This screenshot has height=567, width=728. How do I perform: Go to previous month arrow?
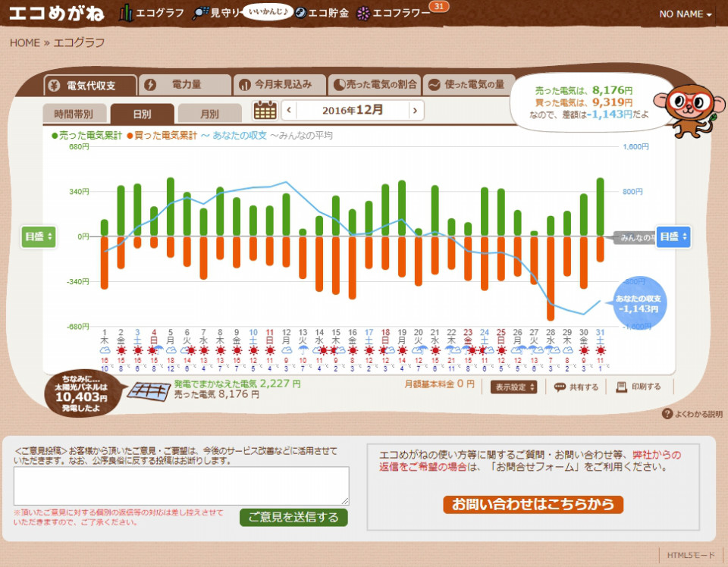[289, 111]
